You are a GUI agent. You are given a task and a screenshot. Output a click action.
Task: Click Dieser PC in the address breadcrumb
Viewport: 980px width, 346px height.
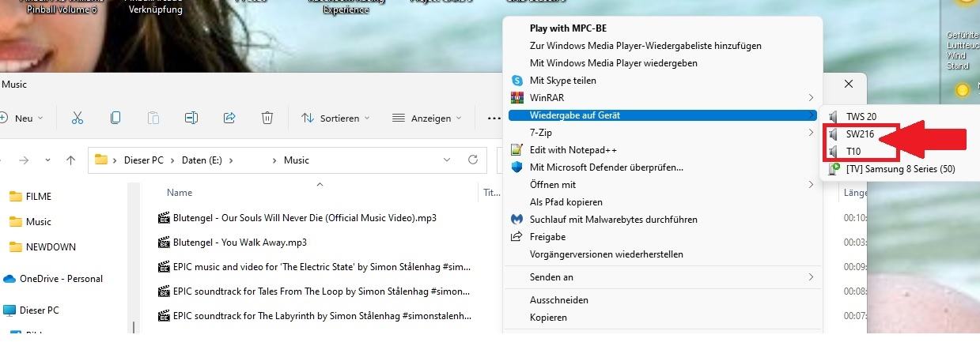(143, 160)
